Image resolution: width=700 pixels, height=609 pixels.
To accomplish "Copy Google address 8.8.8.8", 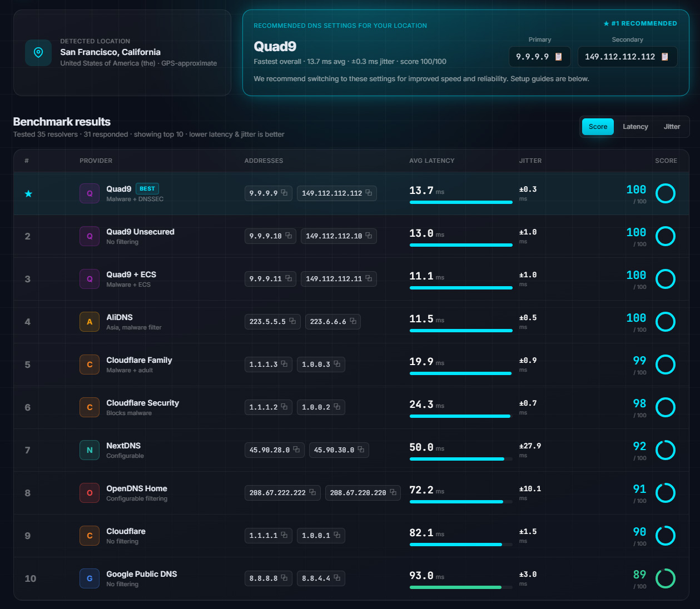I will [x=284, y=578].
